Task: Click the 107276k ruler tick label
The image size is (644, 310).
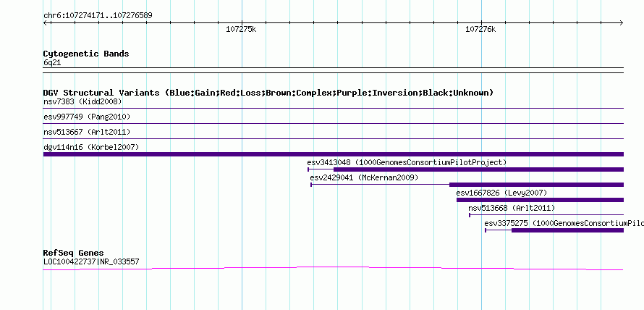Action: [x=480, y=29]
